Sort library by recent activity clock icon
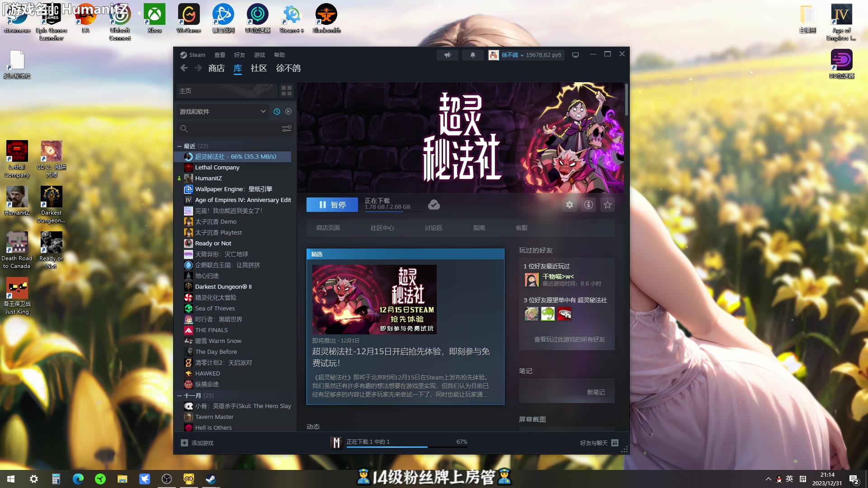 [277, 112]
